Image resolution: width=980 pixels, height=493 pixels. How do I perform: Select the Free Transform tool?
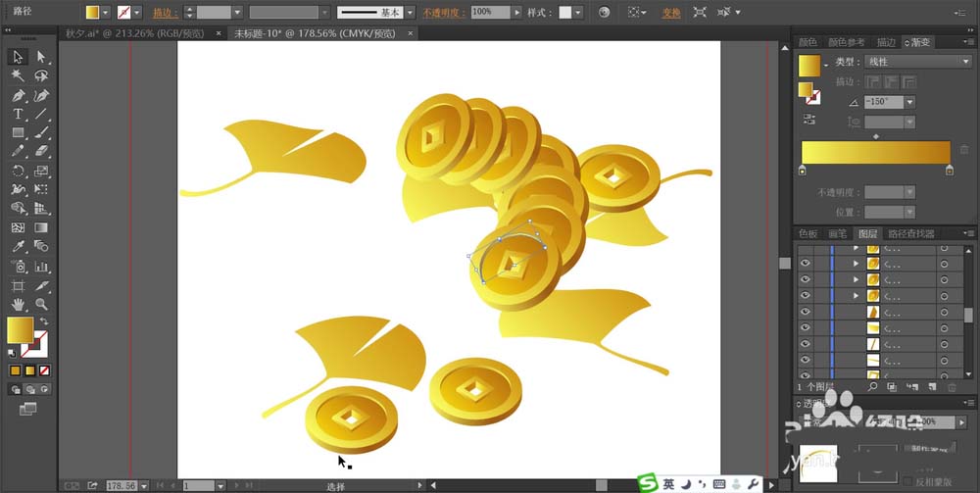click(x=41, y=189)
